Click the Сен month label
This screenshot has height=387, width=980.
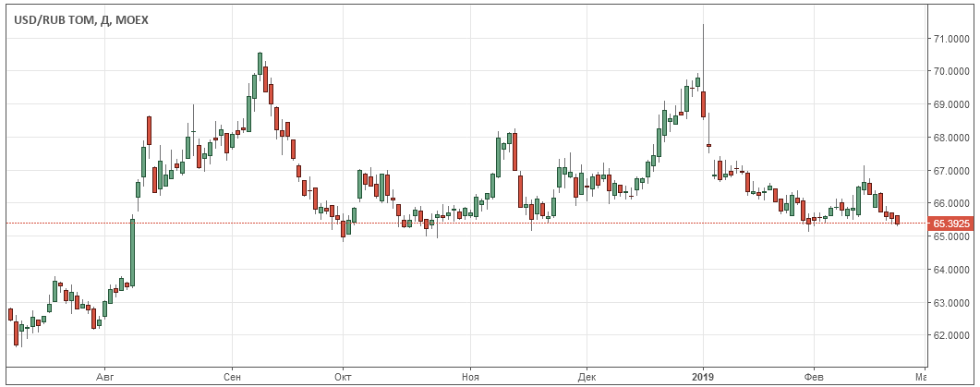coord(232,377)
